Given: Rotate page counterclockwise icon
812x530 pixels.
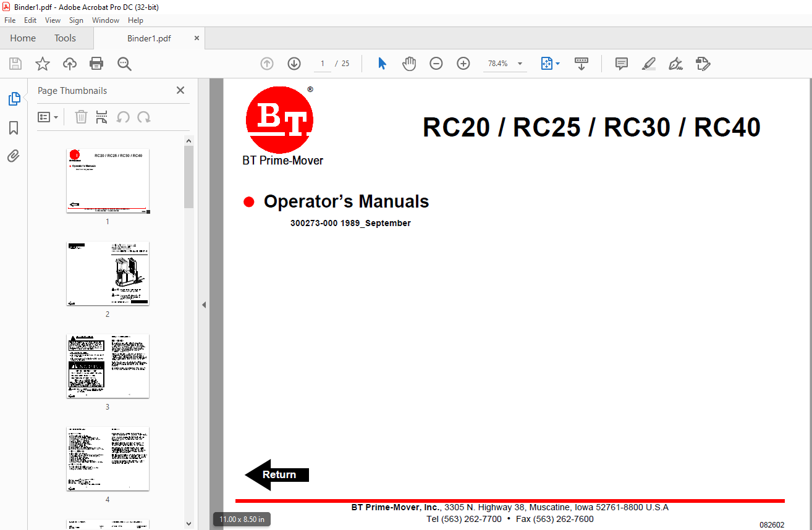Looking at the screenshot, I should pos(123,117).
